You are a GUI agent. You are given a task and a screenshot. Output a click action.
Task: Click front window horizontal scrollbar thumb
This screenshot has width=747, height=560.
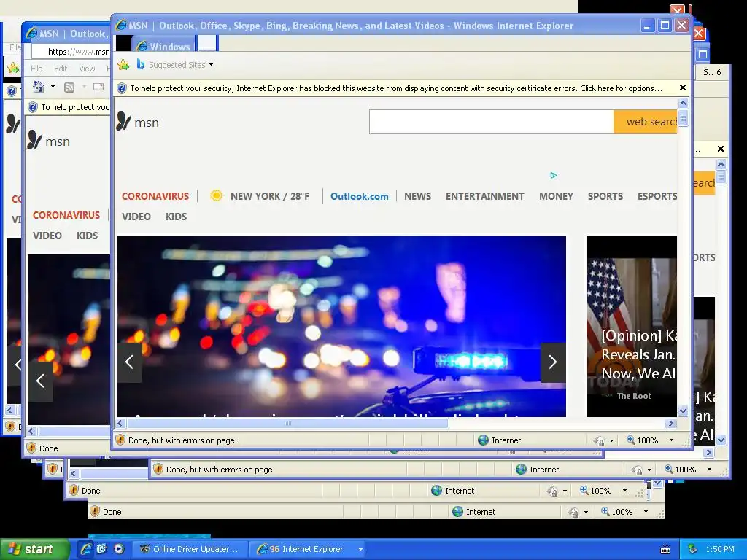click(287, 423)
